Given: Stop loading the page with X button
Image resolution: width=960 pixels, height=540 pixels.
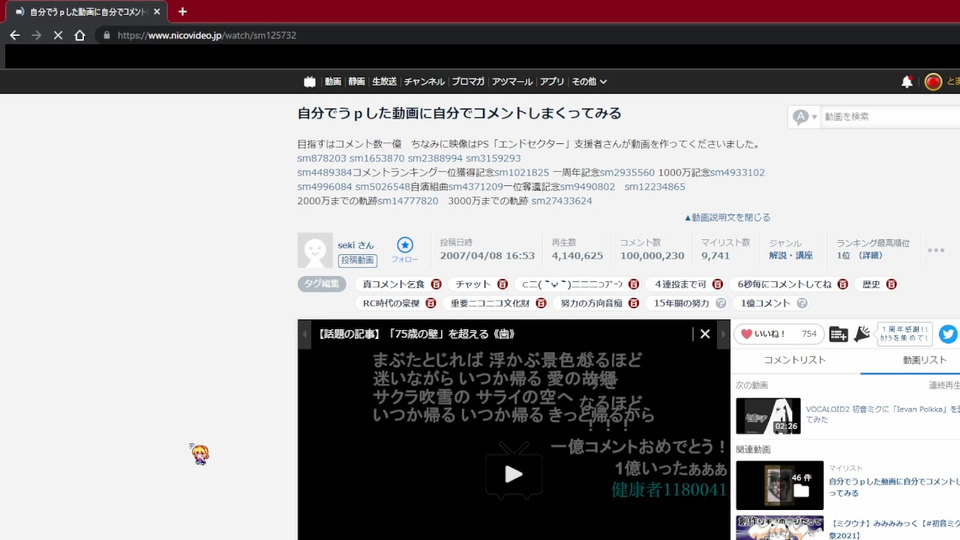Looking at the screenshot, I should click(x=58, y=36).
